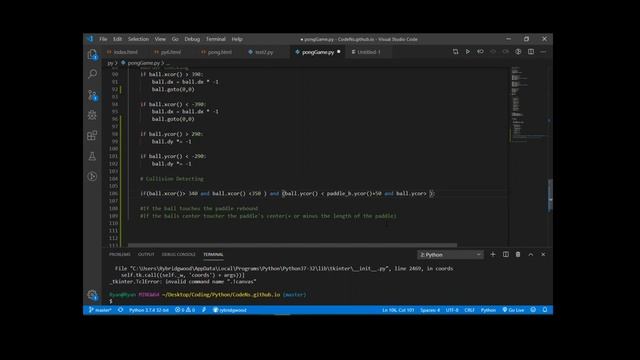Open the Debug menu
Image resolution: width=640 pixels, height=360 pixels.
(192, 39)
